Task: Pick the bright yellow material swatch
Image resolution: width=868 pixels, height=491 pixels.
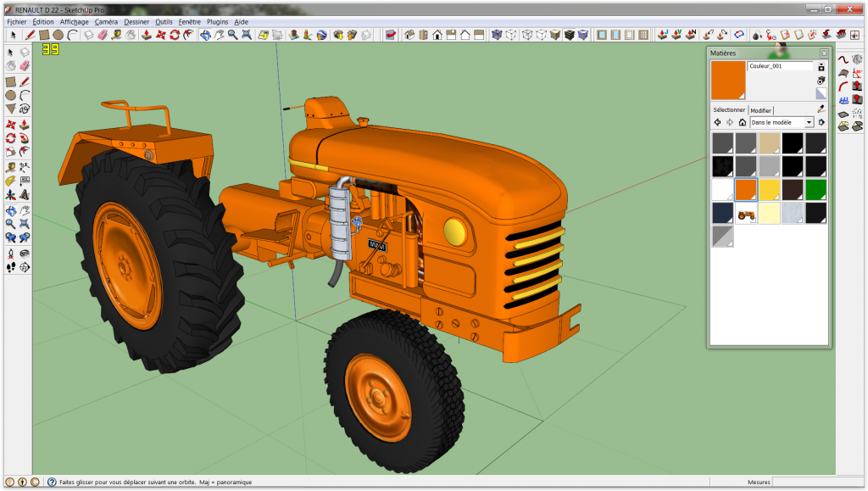Action: pyautogui.click(x=769, y=189)
